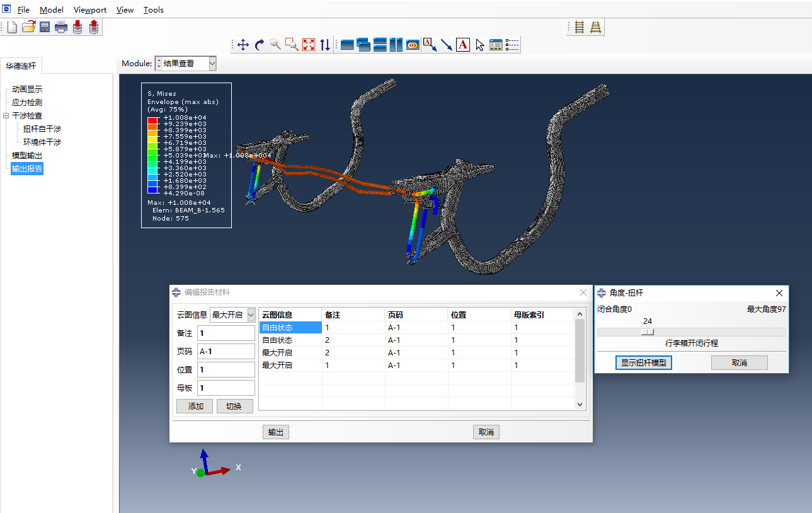The width and height of the screenshot is (812, 513).
Task: Open the Module dropdown
Action: (x=212, y=64)
